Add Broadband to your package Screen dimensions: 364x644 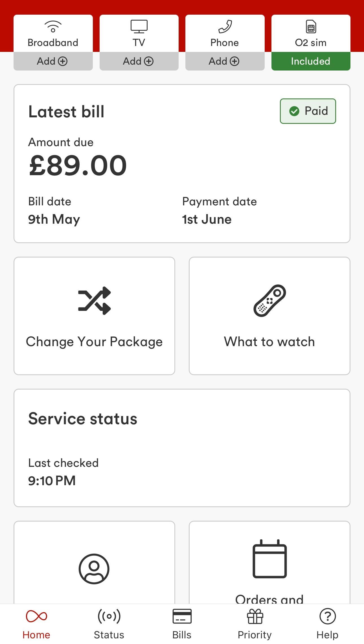coord(53,61)
